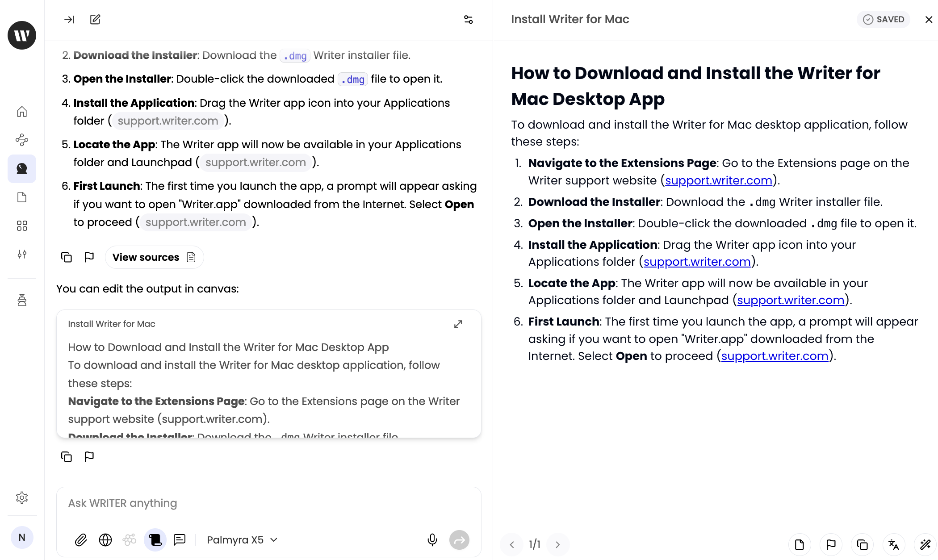This screenshot has width=938, height=560.
Task: Toggle the canvas mode button
Action: point(155,540)
